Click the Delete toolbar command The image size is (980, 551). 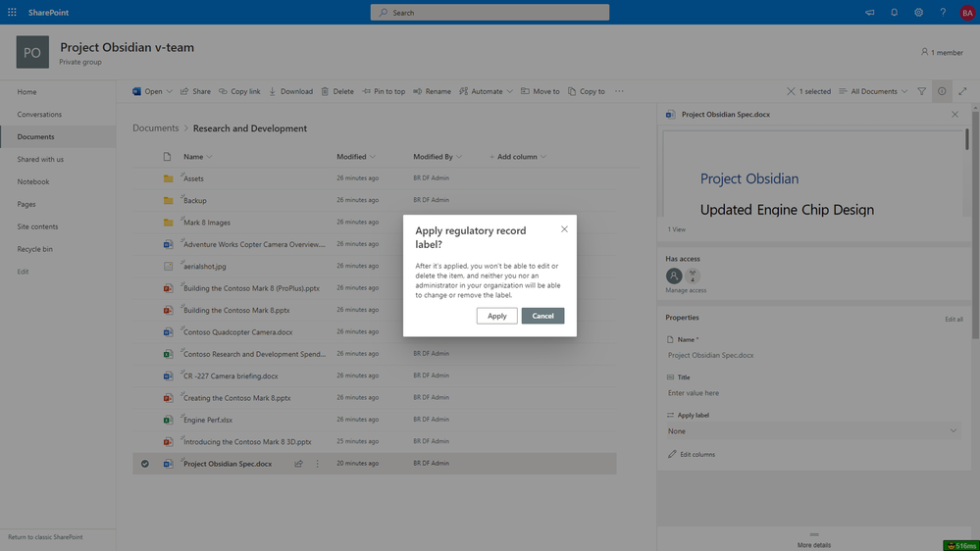click(337, 91)
